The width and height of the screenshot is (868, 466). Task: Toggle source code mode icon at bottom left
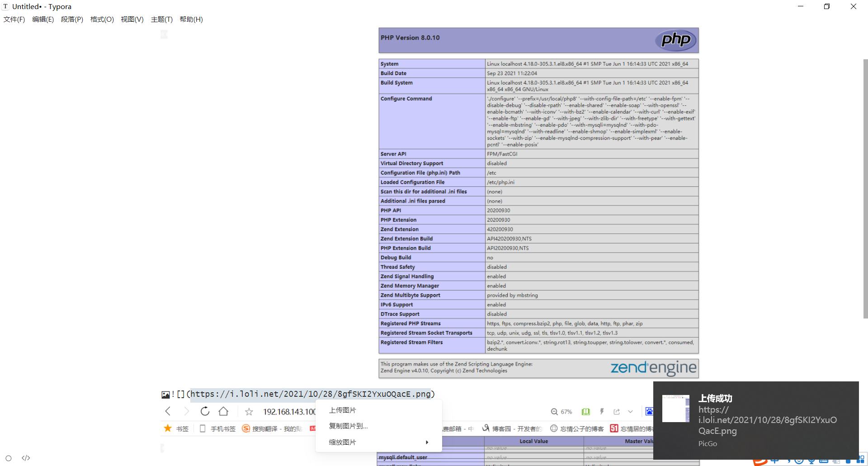point(26,458)
